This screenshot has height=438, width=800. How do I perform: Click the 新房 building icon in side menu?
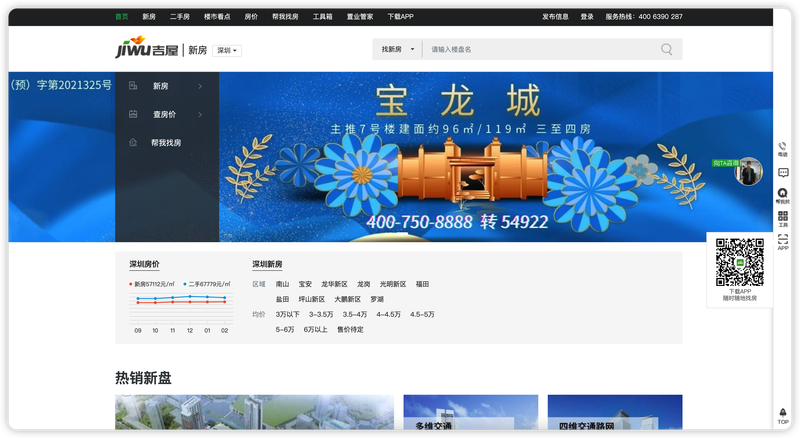click(x=133, y=86)
